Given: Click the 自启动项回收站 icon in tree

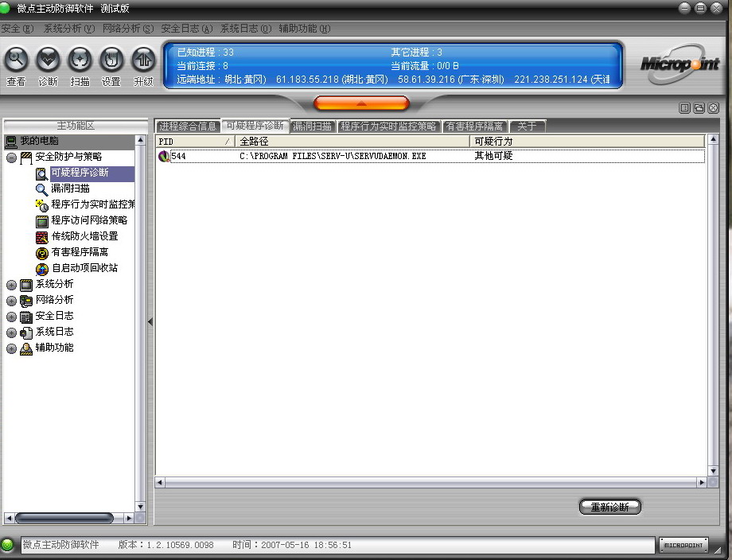Looking at the screenshot, I should pos(41,269).
